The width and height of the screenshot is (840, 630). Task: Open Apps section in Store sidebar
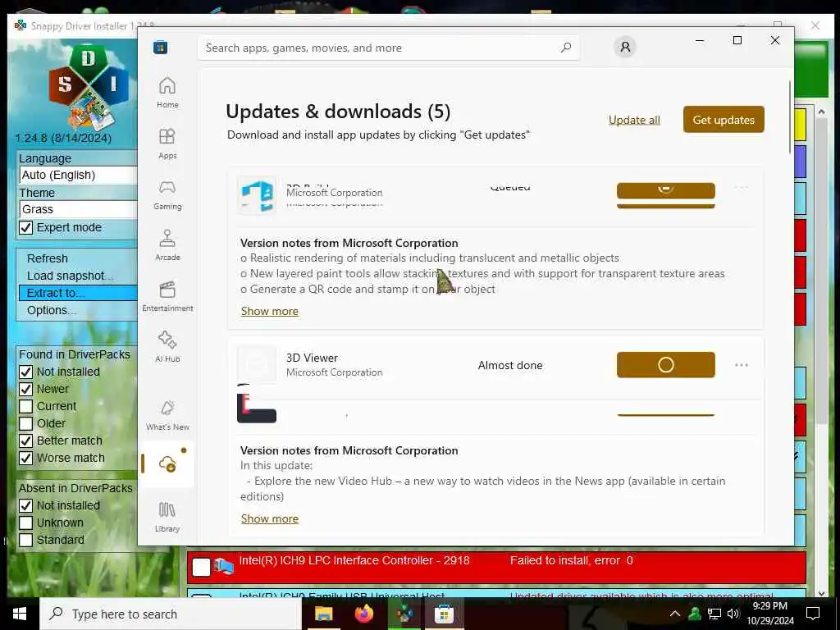(x=167, y=143)
